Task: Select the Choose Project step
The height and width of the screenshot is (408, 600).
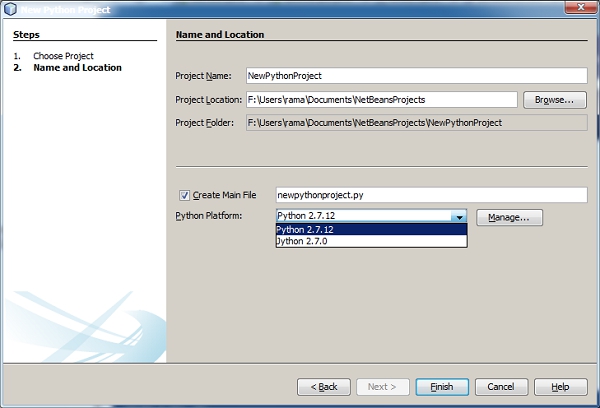Action: [x=63, y=56]
